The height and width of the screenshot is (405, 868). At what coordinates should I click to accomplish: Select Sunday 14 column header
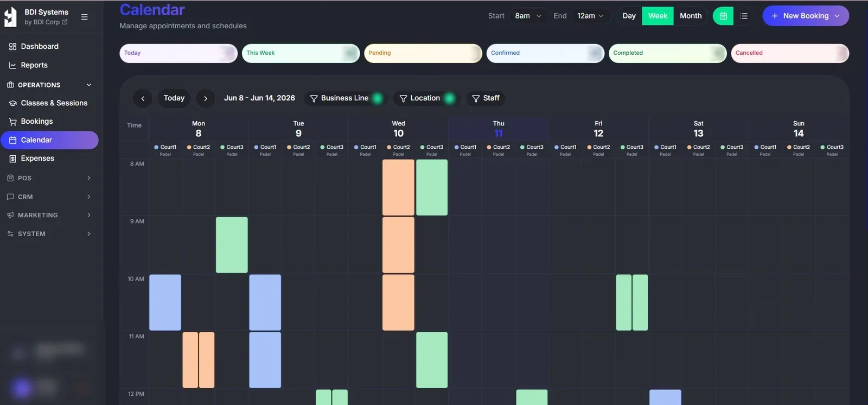click(799, 129)
